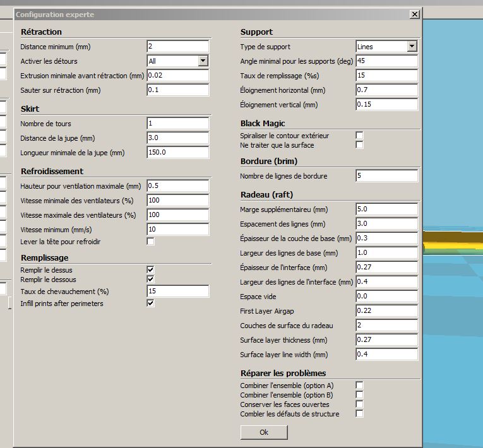Screen dimensions: 483x448
Task: Check Ne traiter que la surface
Action: pos(359,145)
